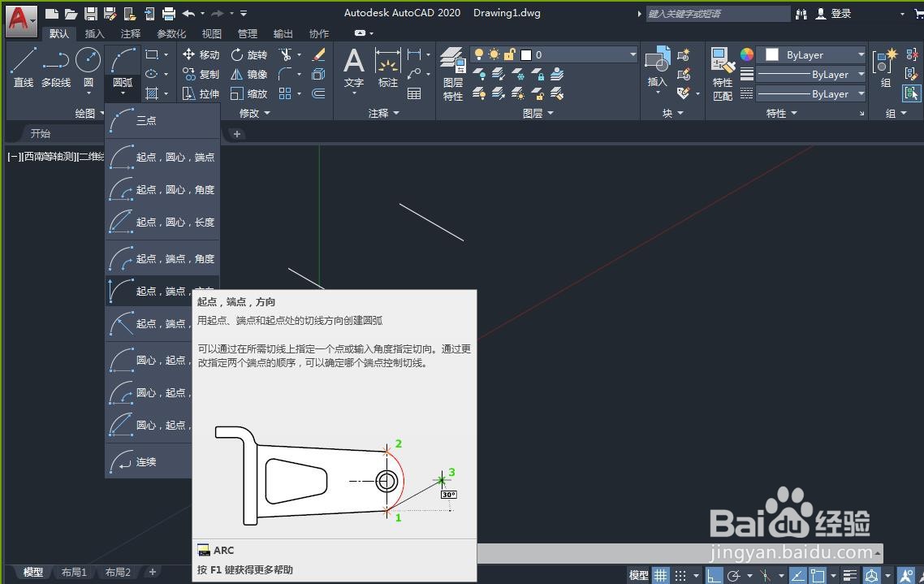924x584 pixels.
Task: Select the Offset tool icon
Action: pyautogui.click(x=319, y=93)
